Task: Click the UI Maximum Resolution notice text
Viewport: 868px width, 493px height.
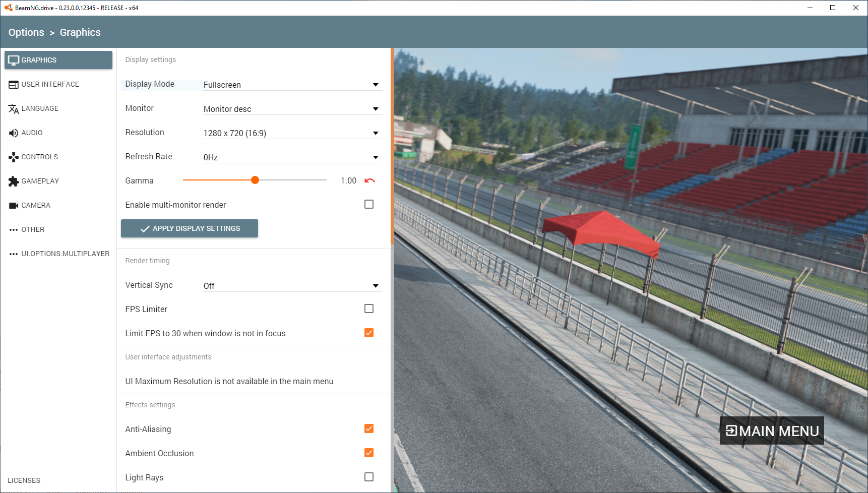Action: 229,381
